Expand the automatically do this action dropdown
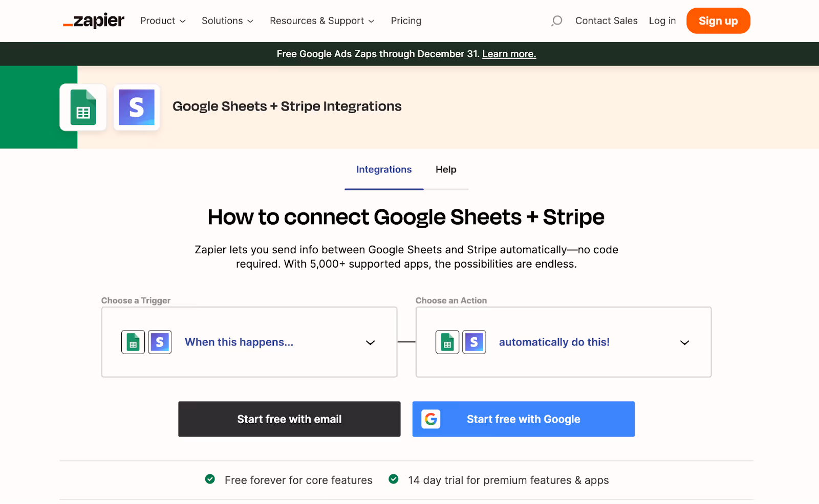 (564, 342)
